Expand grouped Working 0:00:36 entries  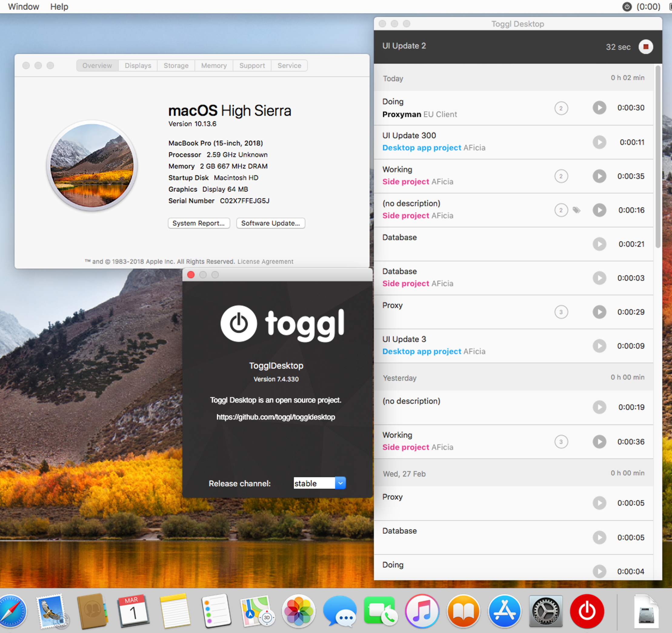[561, 441]
